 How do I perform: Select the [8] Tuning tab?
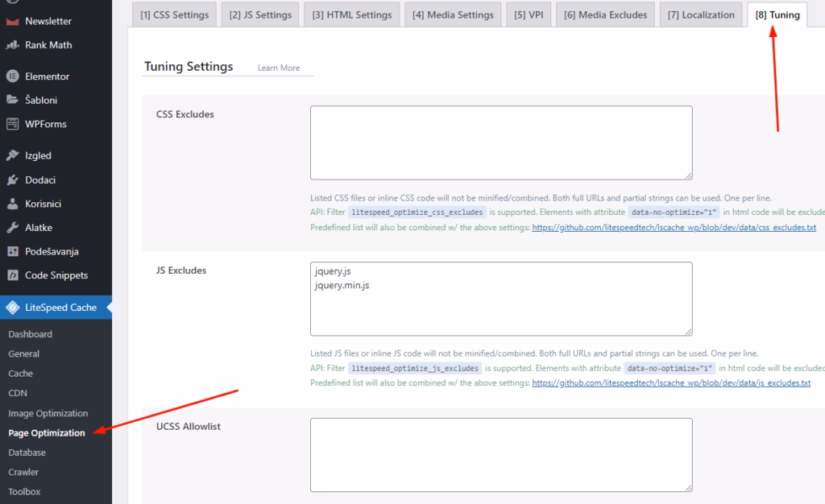(777, 14)
